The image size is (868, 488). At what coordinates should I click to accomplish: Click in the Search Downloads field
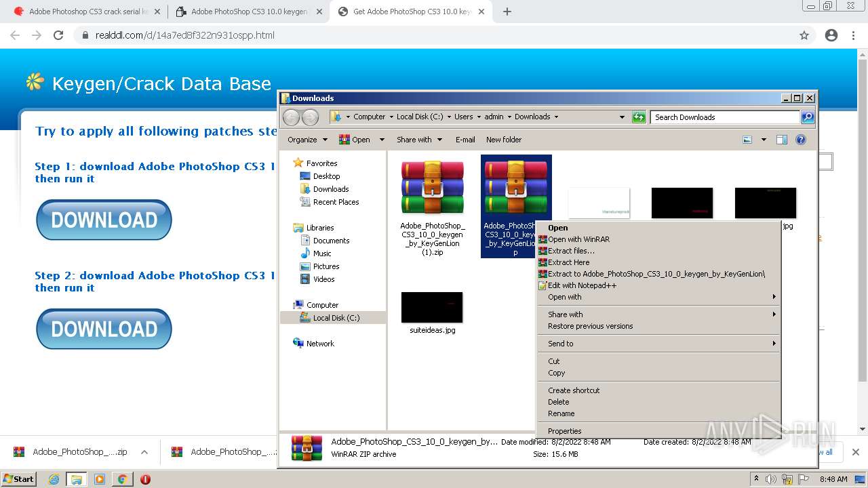pos(724,117)
